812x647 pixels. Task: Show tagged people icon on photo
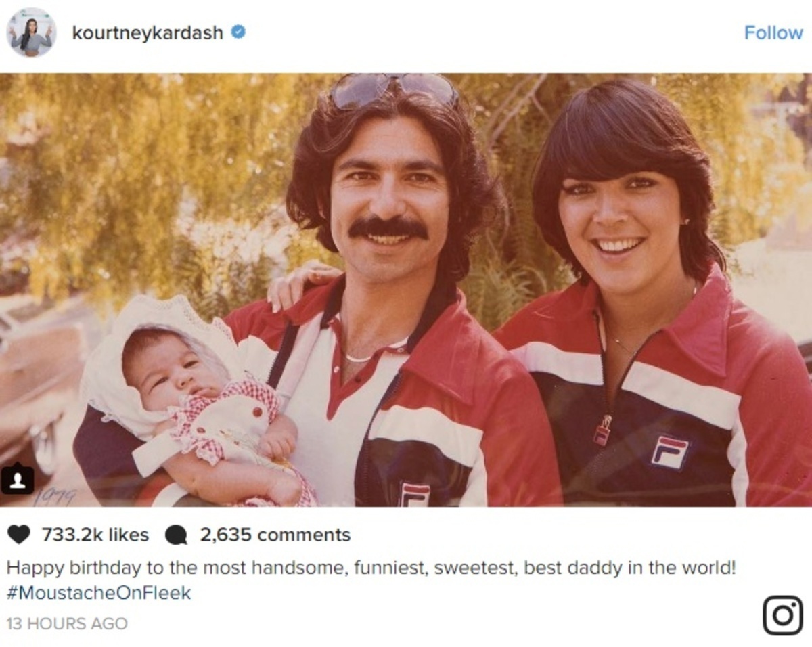pyautogui.click(x=17, y=479)
